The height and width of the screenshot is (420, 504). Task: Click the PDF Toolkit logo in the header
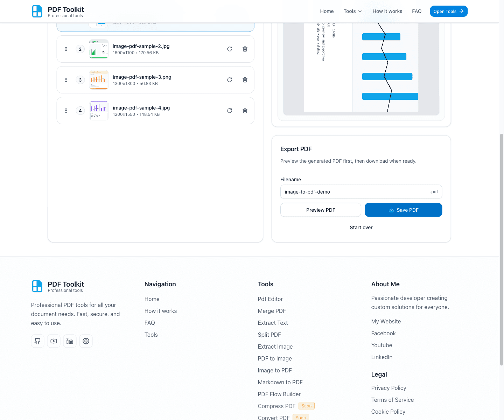58,11
